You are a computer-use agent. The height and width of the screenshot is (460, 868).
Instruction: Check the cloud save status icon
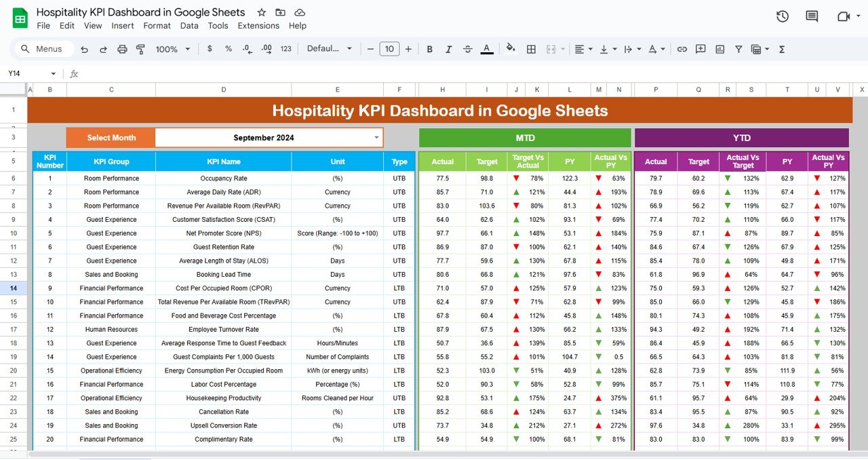300,13
